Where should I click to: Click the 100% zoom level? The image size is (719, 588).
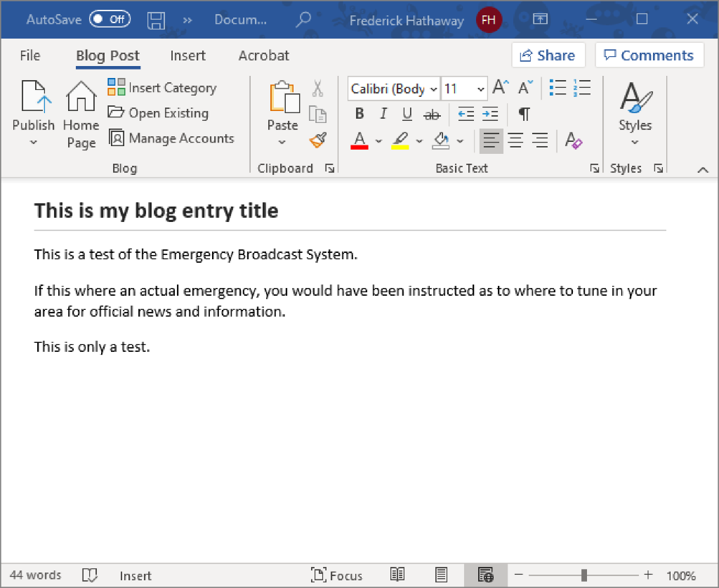coord(681,575)
